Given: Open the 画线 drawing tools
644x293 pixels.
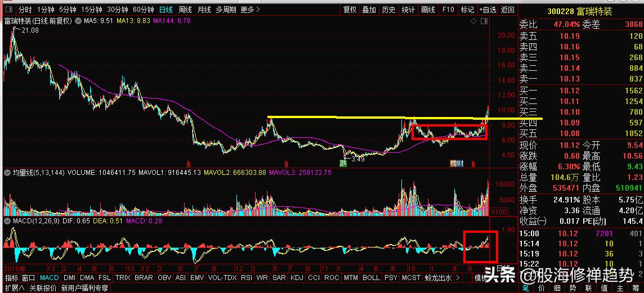Looking at the screenshot, I should pos(428,10).
